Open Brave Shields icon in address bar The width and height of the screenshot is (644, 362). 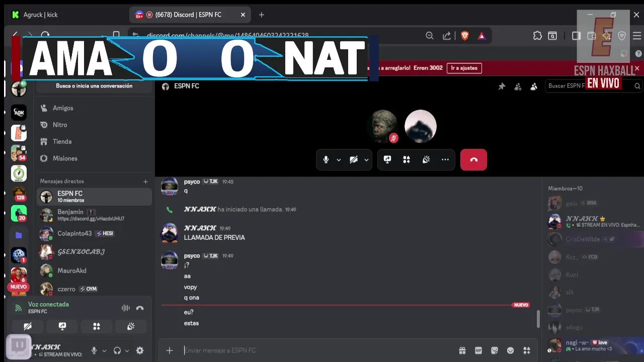point(465,36)
